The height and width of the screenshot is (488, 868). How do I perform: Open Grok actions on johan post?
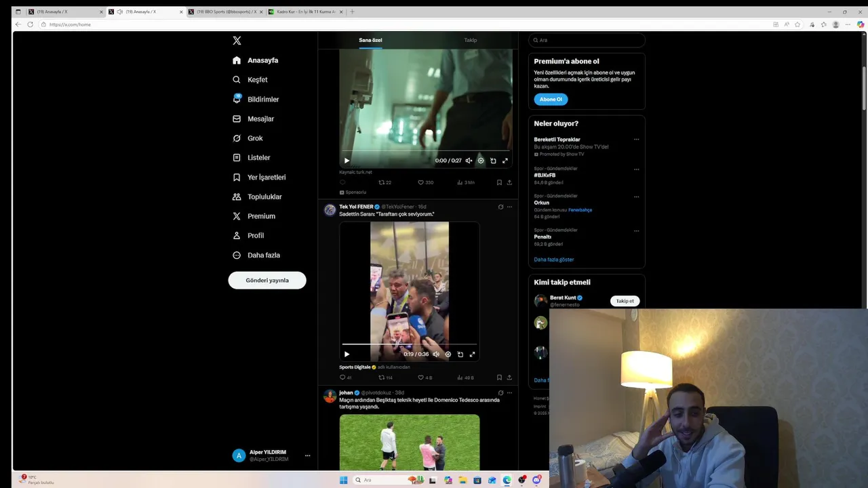point(500,392)
